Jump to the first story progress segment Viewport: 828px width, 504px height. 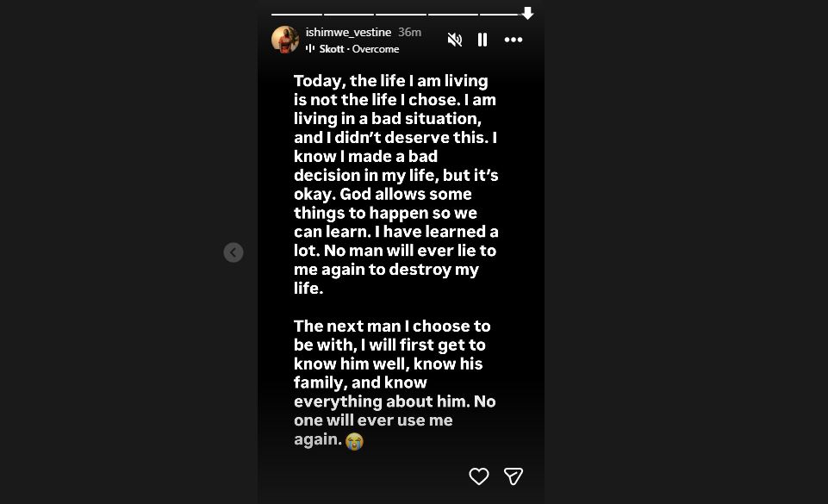coord(296,14)
